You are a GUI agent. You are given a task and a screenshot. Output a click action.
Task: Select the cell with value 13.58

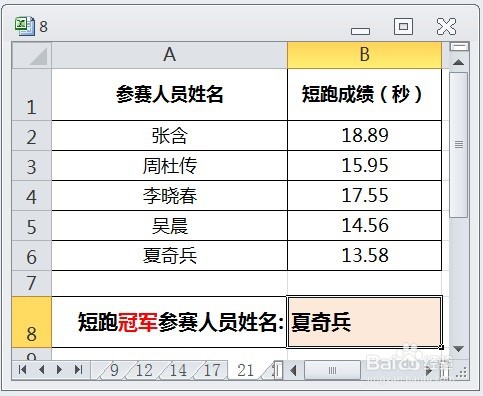click(x=364, y=256)
